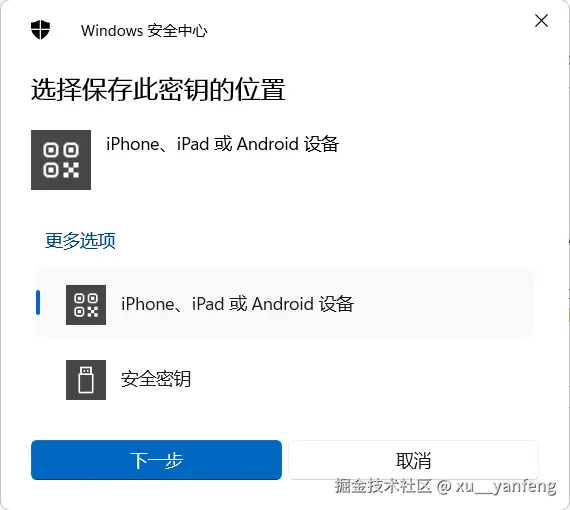The width and height of the screenshot is (570, 510).
Task: Click the xu__yanfeng author name in watermark
Action: pyautogui.click(x=506, y=486)
